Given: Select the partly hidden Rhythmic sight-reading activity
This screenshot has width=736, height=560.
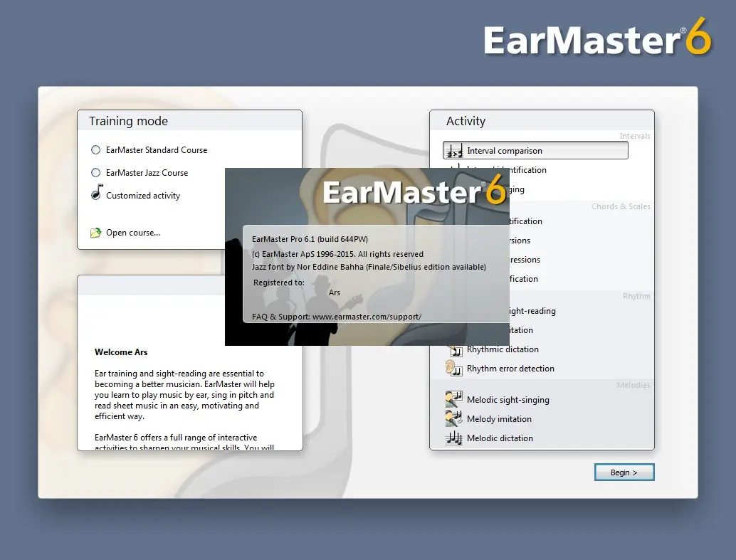Looking at the screenshot, I should coord(532,311).
